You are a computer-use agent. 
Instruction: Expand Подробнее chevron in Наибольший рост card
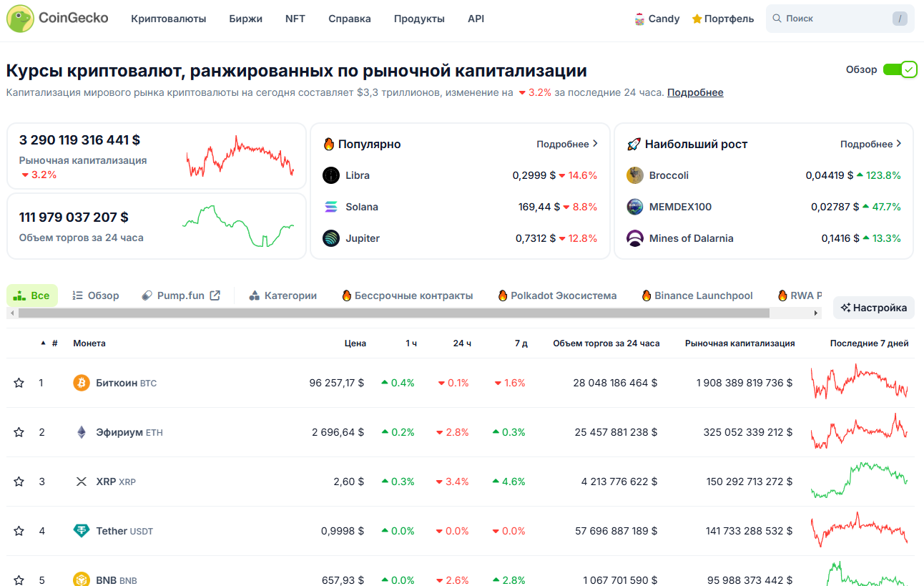pos(899,144)
